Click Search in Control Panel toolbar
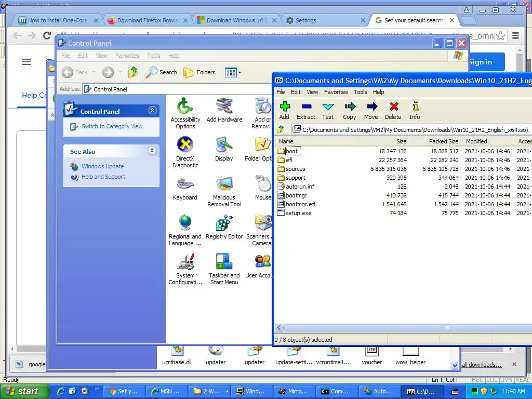 (x=162, y=72)
